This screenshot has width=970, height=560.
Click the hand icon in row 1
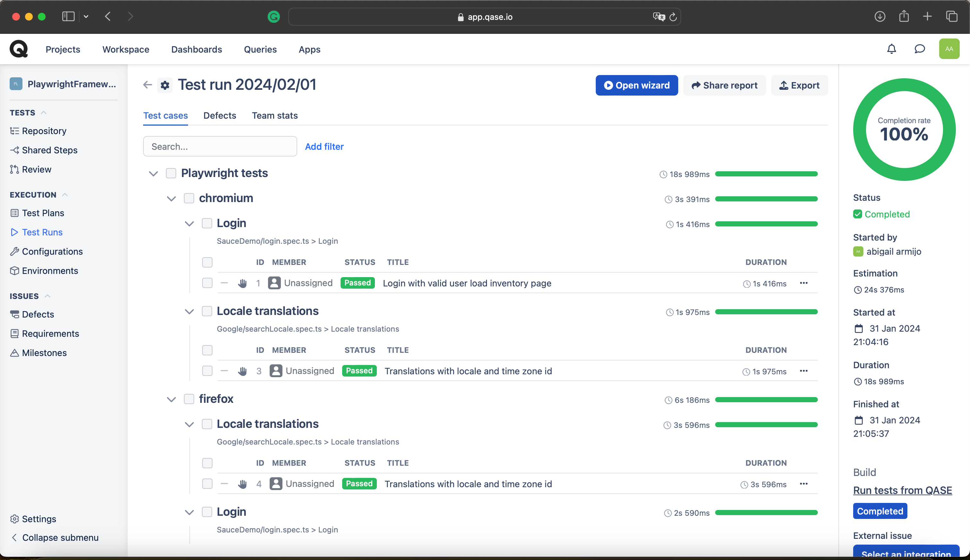(x=242, y=283)
